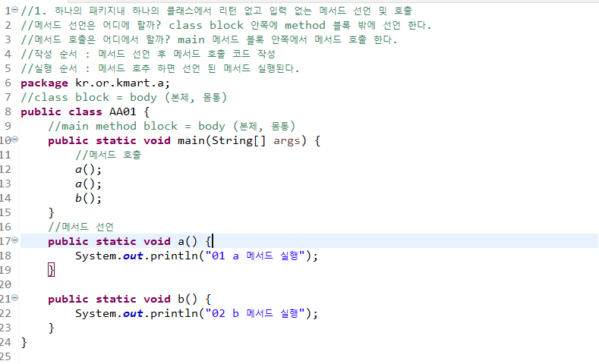Click the comment on line 3 about main 메서드

(209, 39)
